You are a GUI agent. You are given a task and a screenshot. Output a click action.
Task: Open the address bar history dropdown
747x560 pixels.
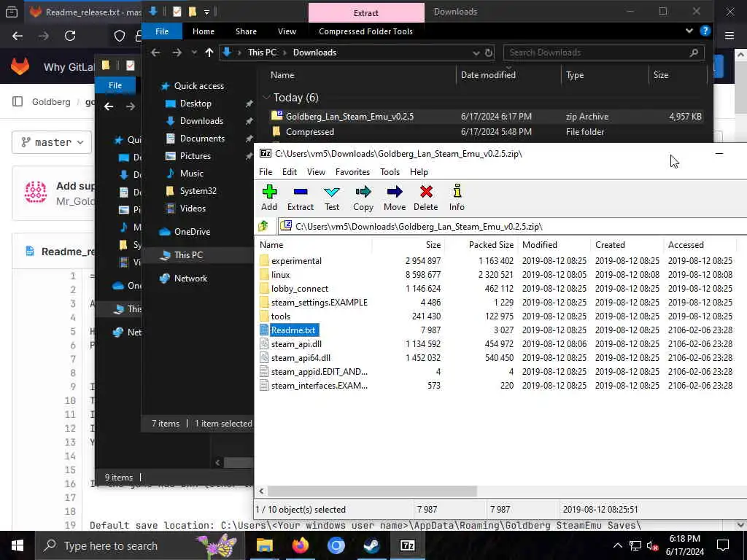pos(476,52)
